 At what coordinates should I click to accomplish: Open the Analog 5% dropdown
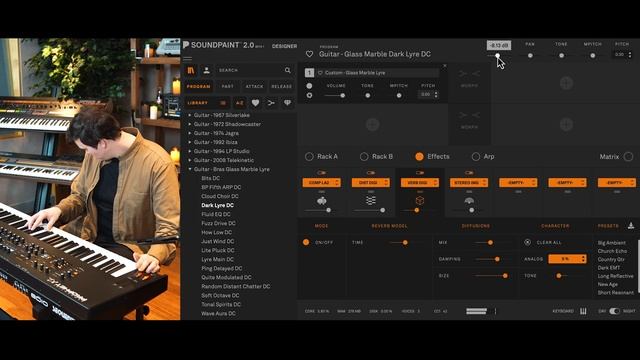(x=567, y=259)
